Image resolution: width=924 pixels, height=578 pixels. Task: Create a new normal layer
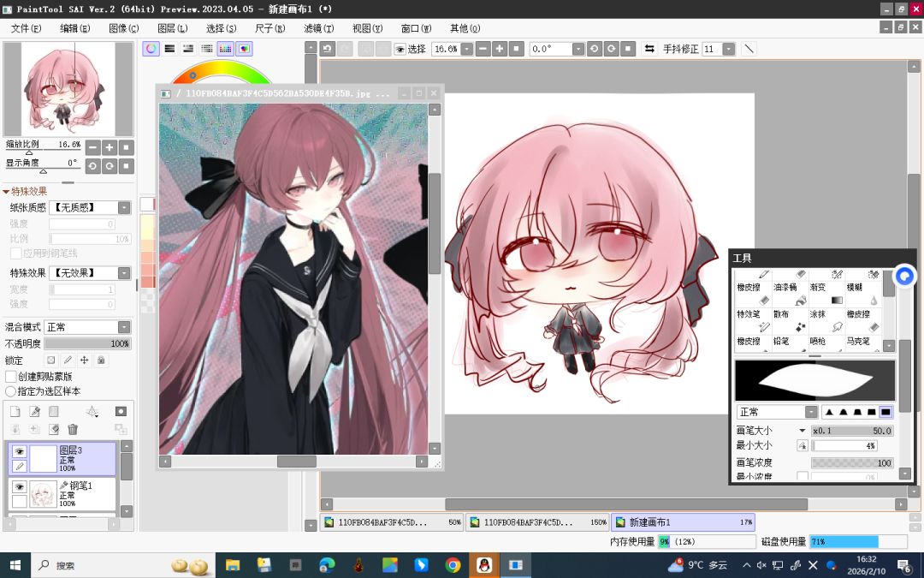pyautogui.click(x=15, y=411)
